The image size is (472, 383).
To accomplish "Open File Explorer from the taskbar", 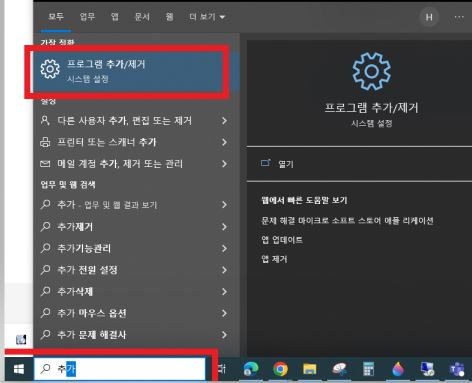I will pos(310,369).
